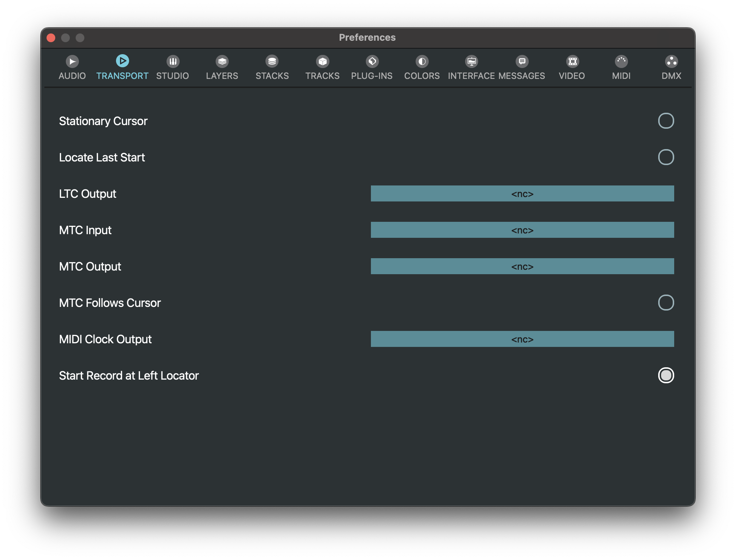Click the DMX connector icon
Image resolution: width=736 pixels, height=560 pixels.
(x=671, y=61)
